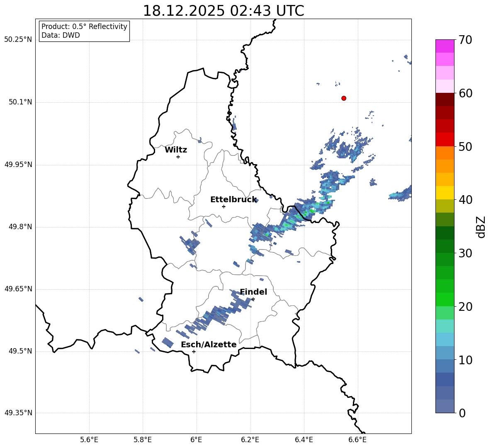Click the 49.65°N latitude label

pos(18,289)
